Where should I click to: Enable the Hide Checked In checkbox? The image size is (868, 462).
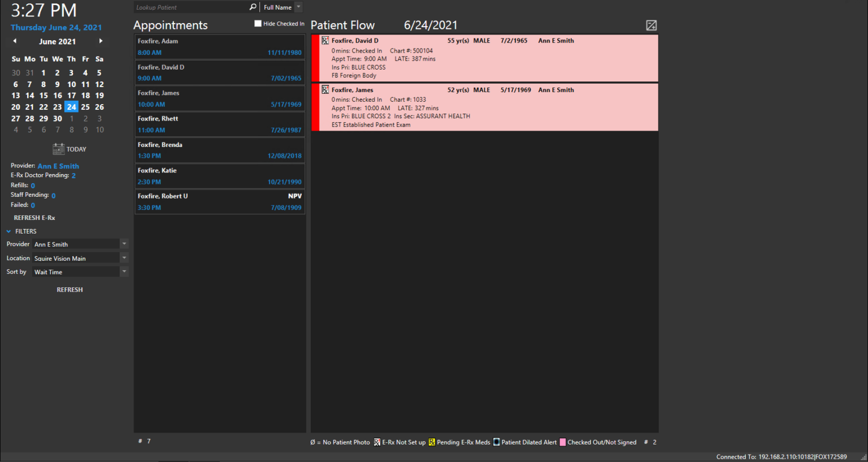coord(258,24)
